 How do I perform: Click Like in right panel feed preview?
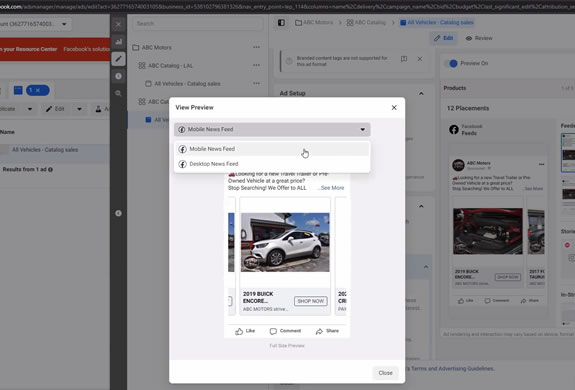pyautogui.click(x=465, y=301)
